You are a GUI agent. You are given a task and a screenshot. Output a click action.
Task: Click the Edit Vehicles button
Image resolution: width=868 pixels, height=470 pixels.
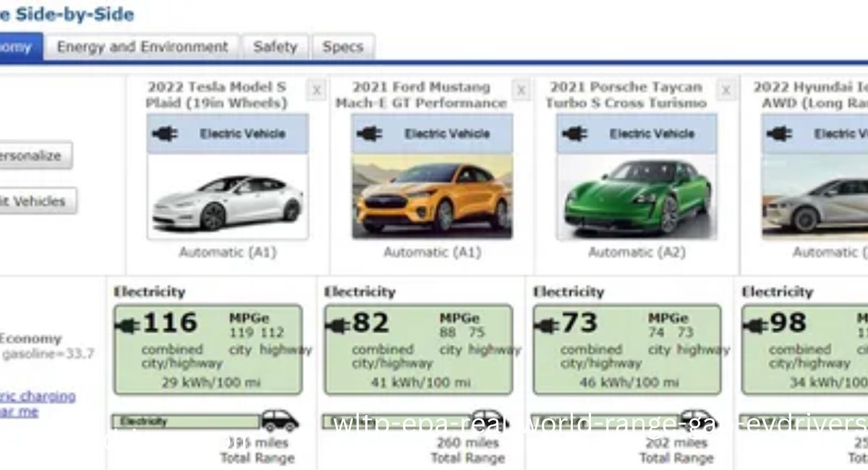tap(38, 201)
